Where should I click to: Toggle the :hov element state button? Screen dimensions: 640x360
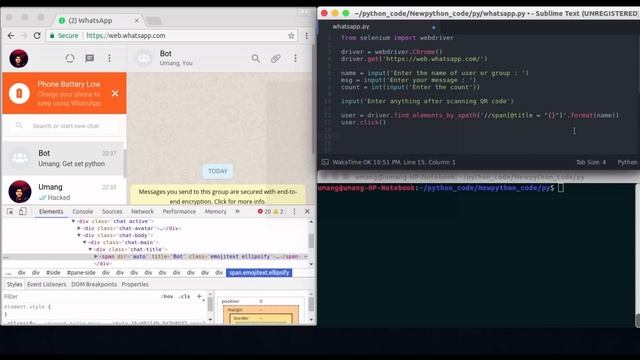coord(167,296)
